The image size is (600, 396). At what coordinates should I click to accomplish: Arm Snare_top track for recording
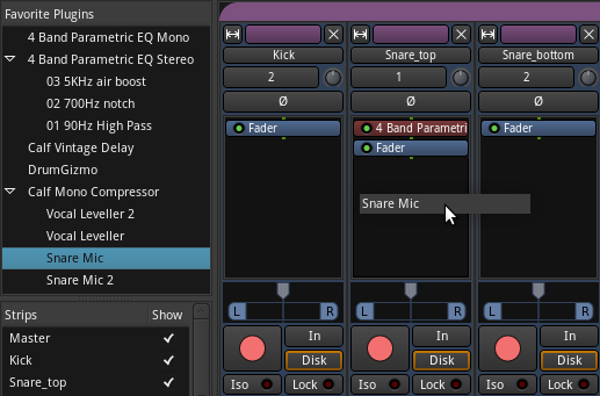point(380,349)
